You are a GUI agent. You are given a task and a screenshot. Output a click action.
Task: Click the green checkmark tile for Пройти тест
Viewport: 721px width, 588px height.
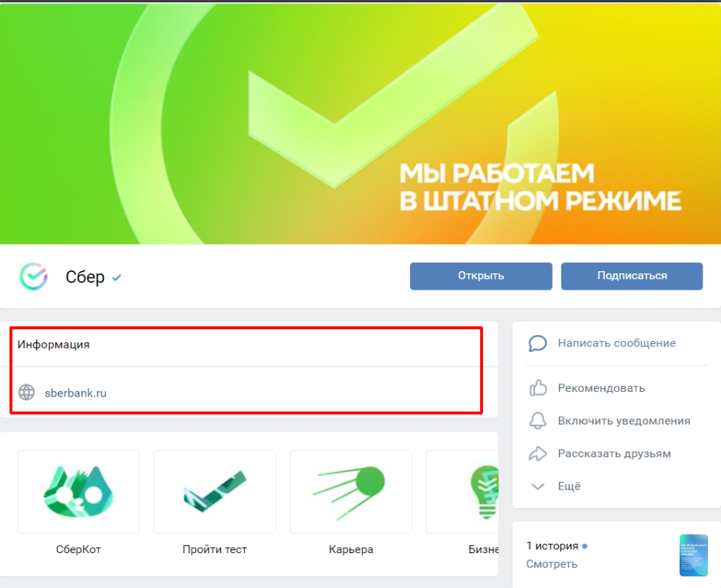214,491
